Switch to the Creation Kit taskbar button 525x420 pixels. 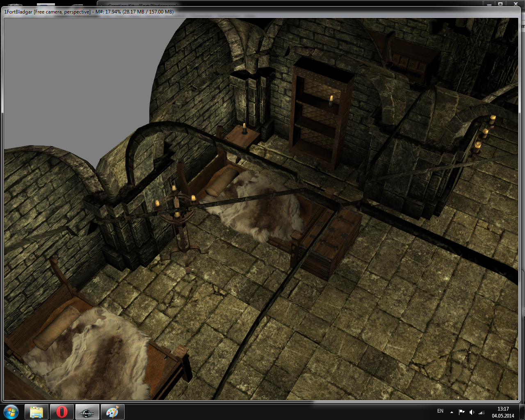[87, 412]
